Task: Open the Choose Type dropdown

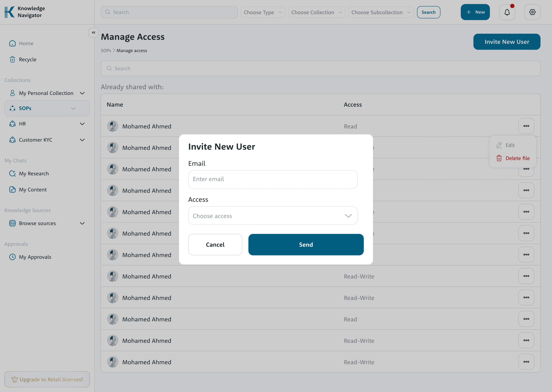Action: 263,12
